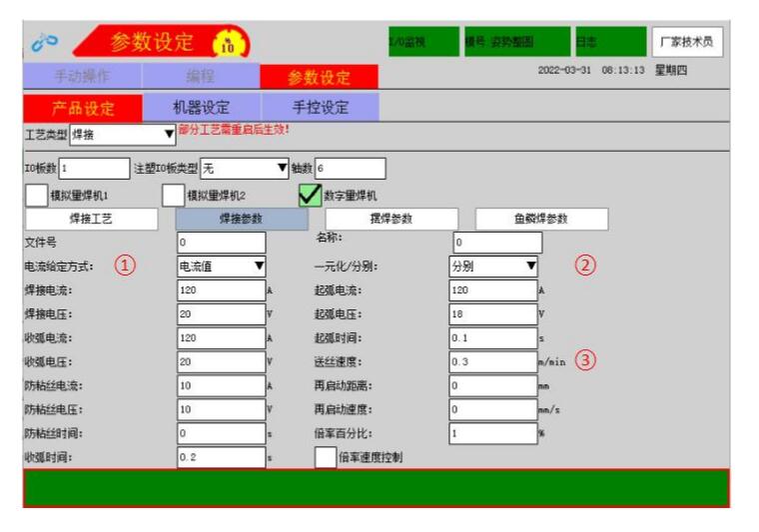Click the IO板数 input field

[x=95, y=169]
